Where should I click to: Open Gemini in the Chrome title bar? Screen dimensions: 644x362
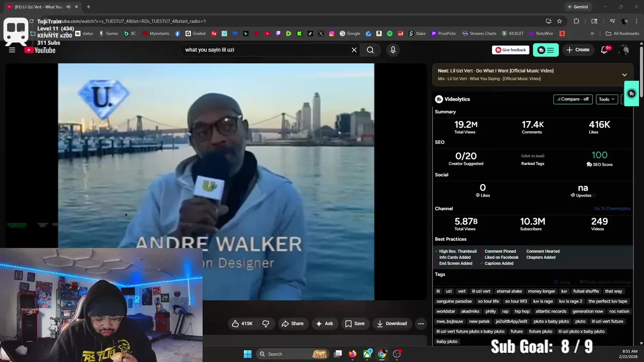(578, 7)
